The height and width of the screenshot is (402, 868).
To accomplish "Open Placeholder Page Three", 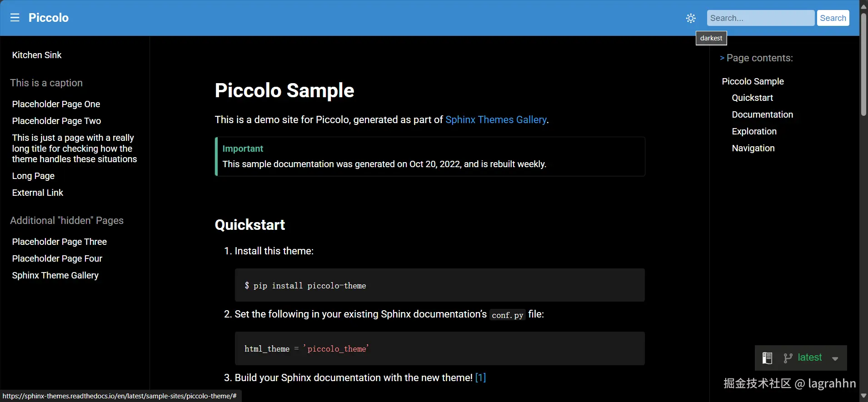I will [60, 242].
